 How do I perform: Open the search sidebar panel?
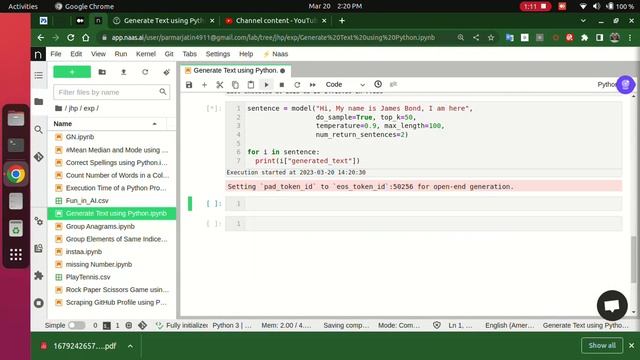coord(39,130)
